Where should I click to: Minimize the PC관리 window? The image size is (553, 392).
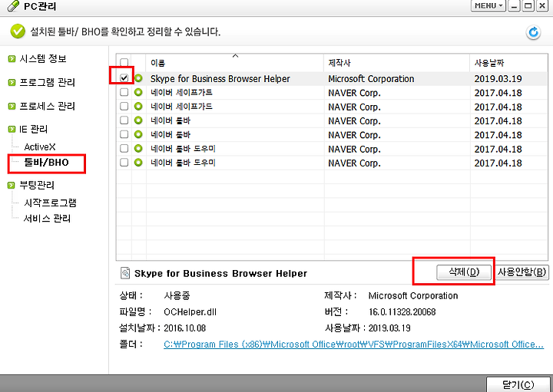[514, 5]
